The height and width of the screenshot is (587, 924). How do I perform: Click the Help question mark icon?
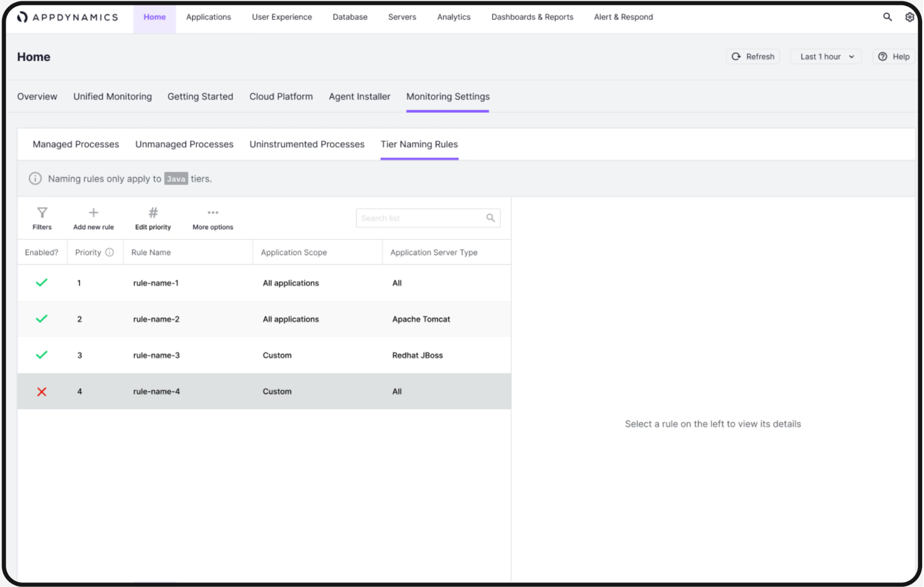click(882, 57)
